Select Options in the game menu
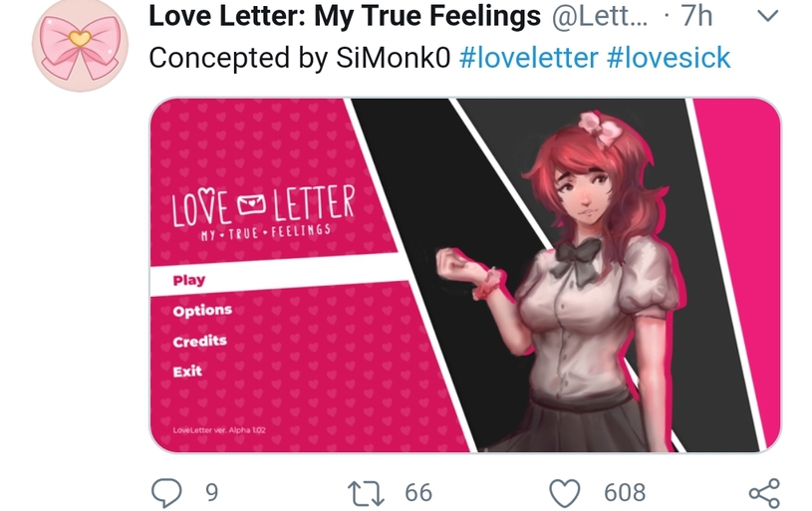The width and height of the screenshot is (812, 511). pos(202,310)
